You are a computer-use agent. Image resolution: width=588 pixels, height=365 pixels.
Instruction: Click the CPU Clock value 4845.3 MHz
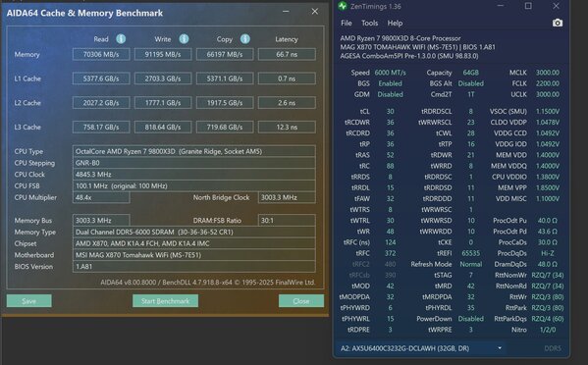tap(194, 175)
